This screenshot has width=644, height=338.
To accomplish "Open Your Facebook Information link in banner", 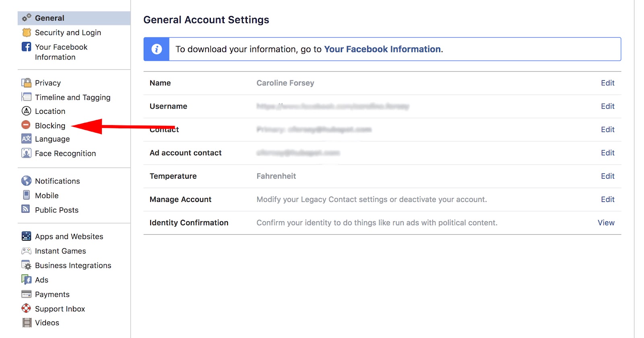I will point(382,49).
